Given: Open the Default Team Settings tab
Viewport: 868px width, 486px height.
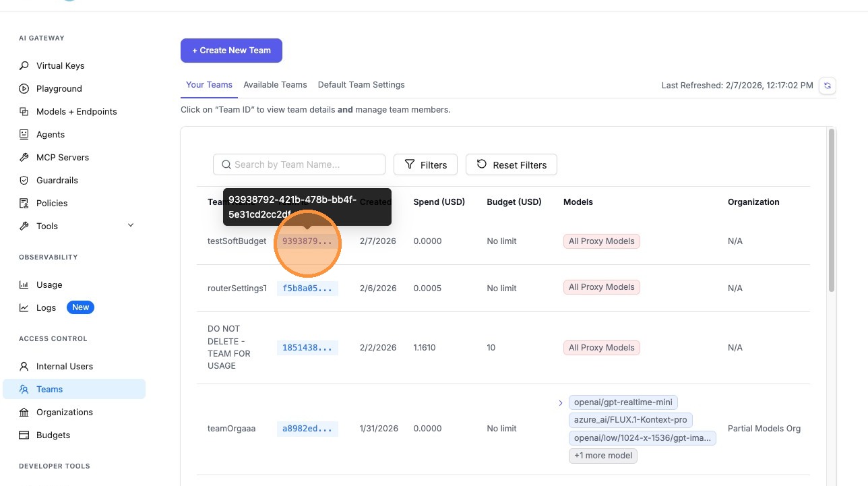Looking at the screenshot, I should 361,85.
